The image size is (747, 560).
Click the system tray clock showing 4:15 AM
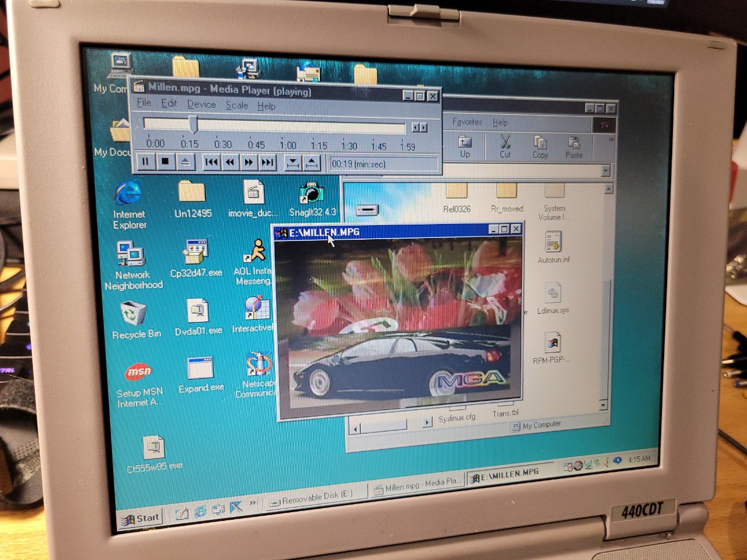[x=639, y=459]
